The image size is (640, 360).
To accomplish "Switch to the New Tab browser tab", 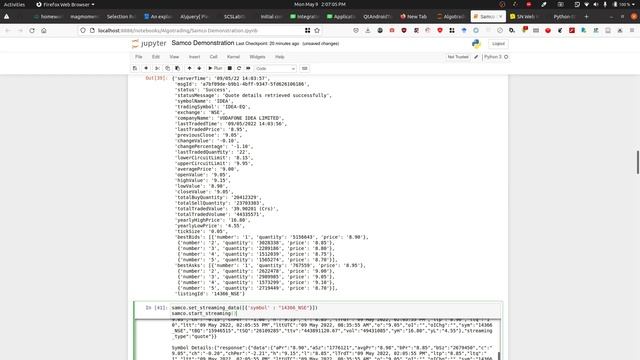I will (414, 17).
